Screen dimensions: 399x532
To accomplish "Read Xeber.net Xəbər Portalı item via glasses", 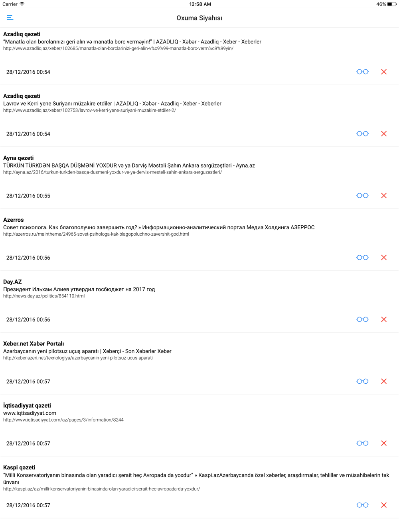I will point(362,381).
